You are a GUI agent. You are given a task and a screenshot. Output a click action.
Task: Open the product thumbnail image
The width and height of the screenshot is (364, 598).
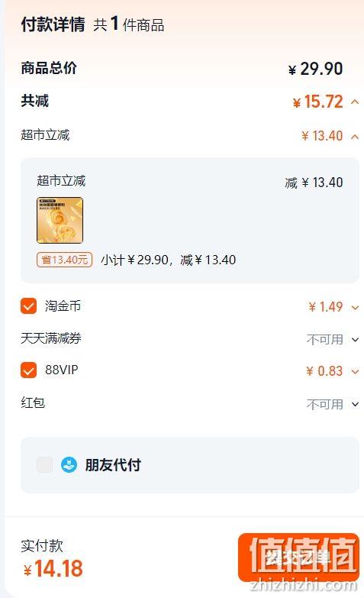point(60,220)
